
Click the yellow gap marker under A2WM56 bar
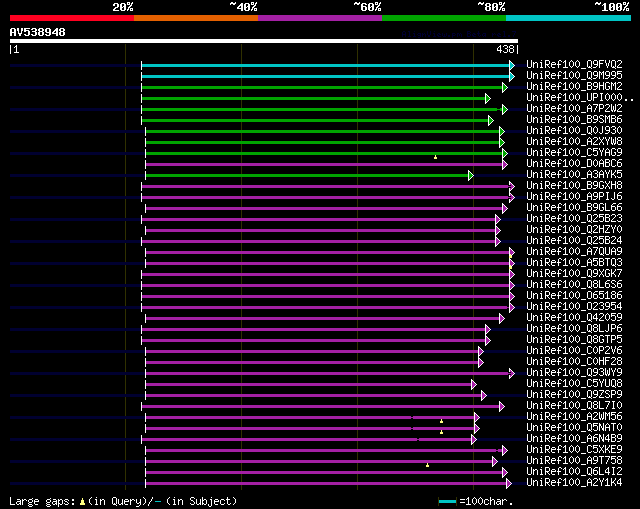[x=441, y=421]
